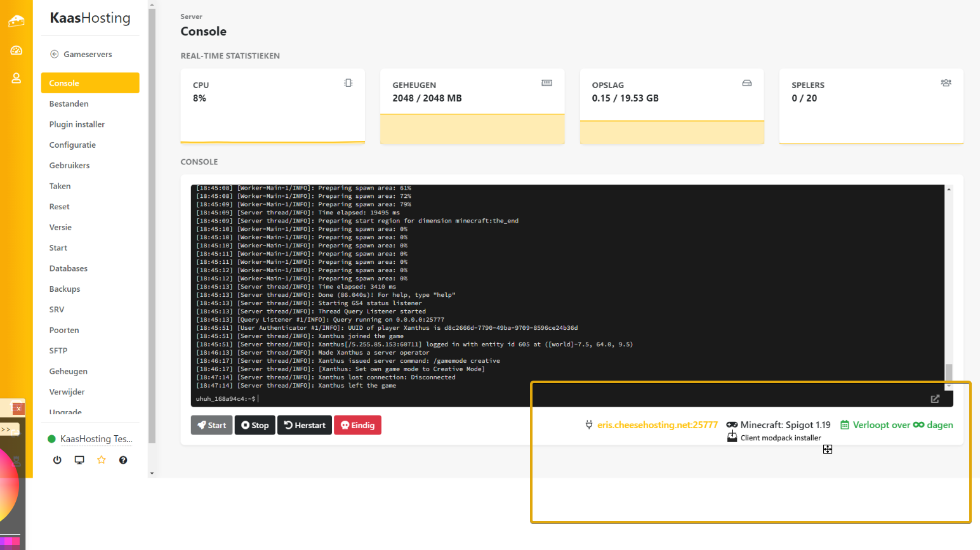Mark server as favorite with the star icon
This screenshot has height=550, width=980.
[x=101, y=460]
